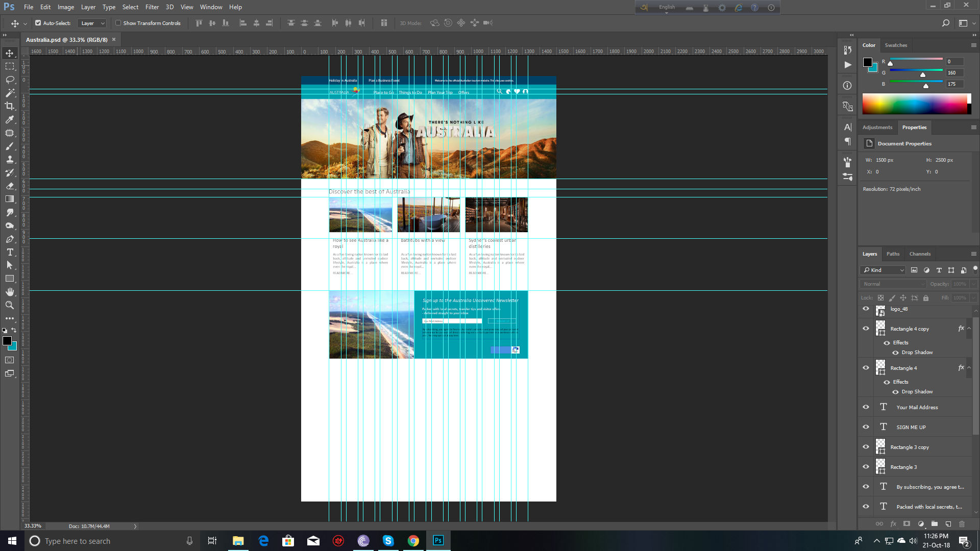This screenshot has height=551, width=980.
Task: Open Google Chrome from taskbar
Action: click(x=413, y=541)
